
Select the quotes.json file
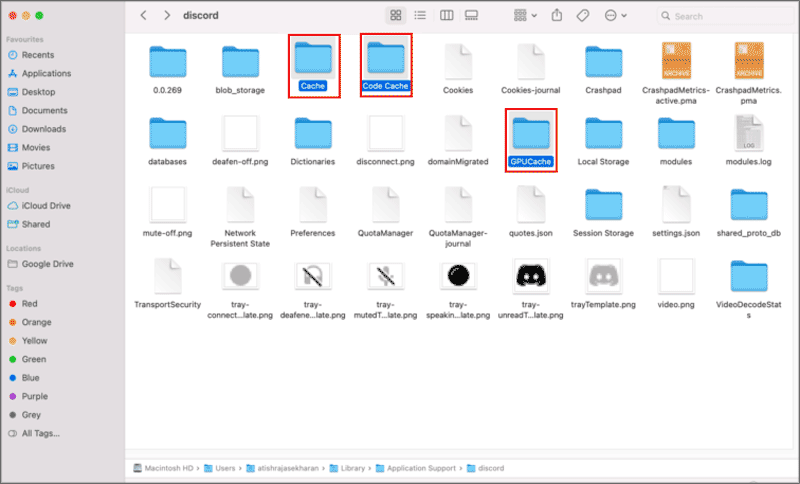click(531, 205)
